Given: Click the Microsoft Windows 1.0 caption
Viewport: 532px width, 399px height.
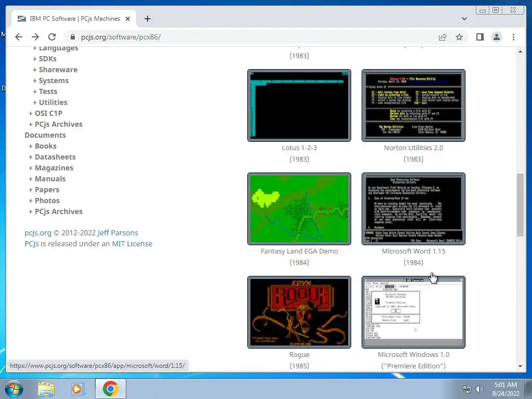Looking at the screenshot, I should coord(413,354).
